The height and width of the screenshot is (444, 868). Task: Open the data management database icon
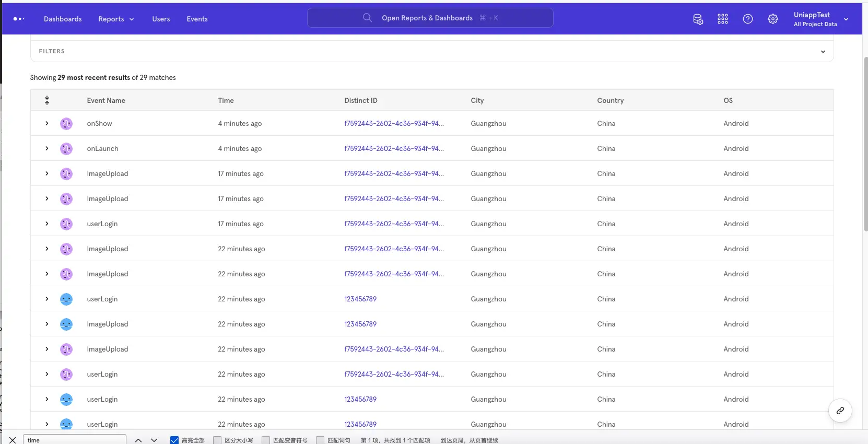(698, 19)
